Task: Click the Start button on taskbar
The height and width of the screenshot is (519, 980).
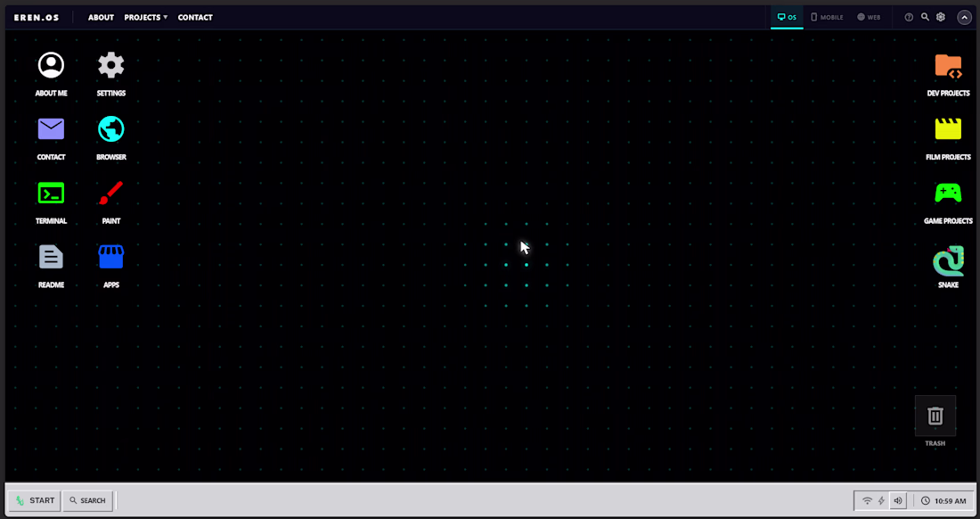Action: 35,501
